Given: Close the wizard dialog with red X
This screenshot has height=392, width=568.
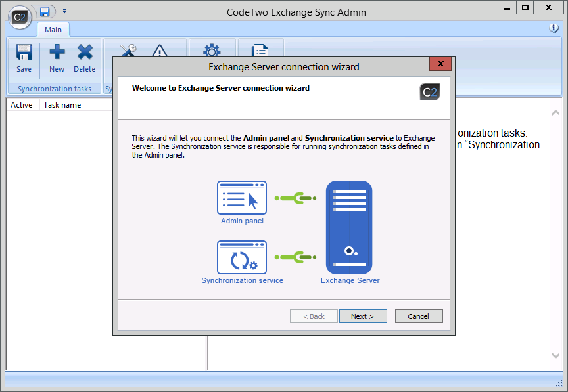Looking at the screenshot, I should coord(440,64).
